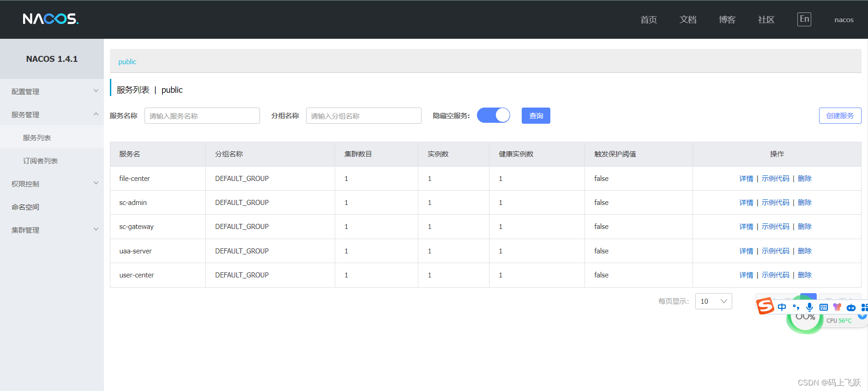Expand the 权限控制 menu chevron

click(96, 183)
